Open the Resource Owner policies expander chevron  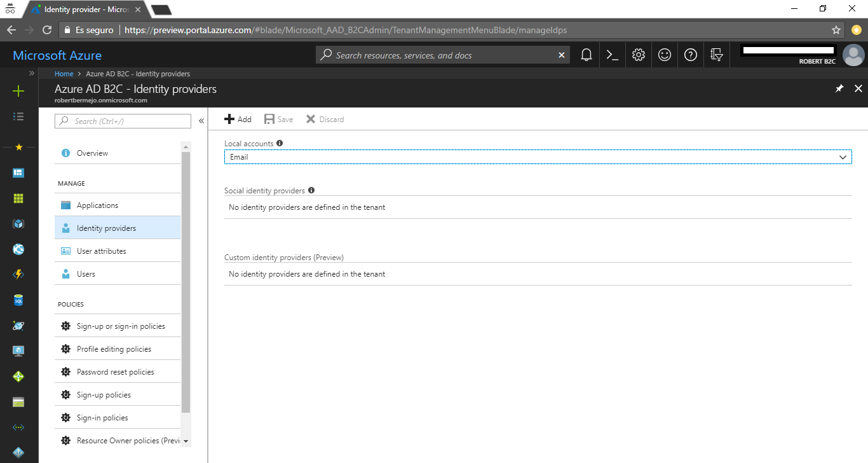[x=186, y=440]
